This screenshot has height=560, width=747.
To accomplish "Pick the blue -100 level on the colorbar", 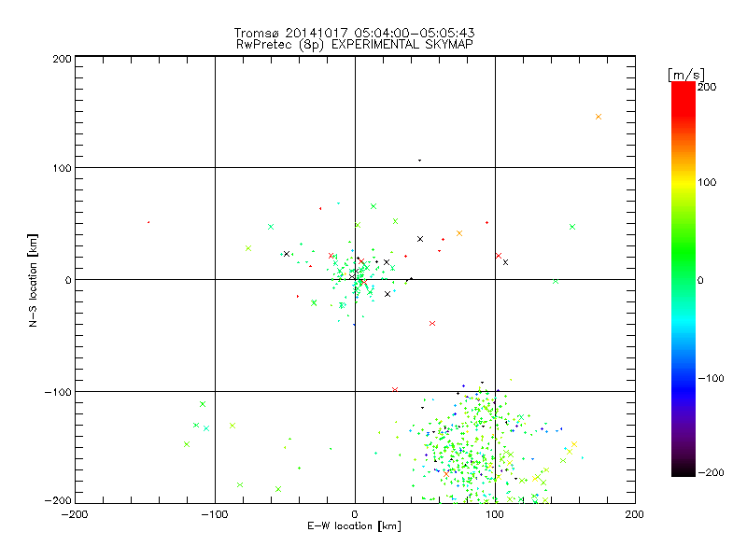I will (x=683, y=378).
